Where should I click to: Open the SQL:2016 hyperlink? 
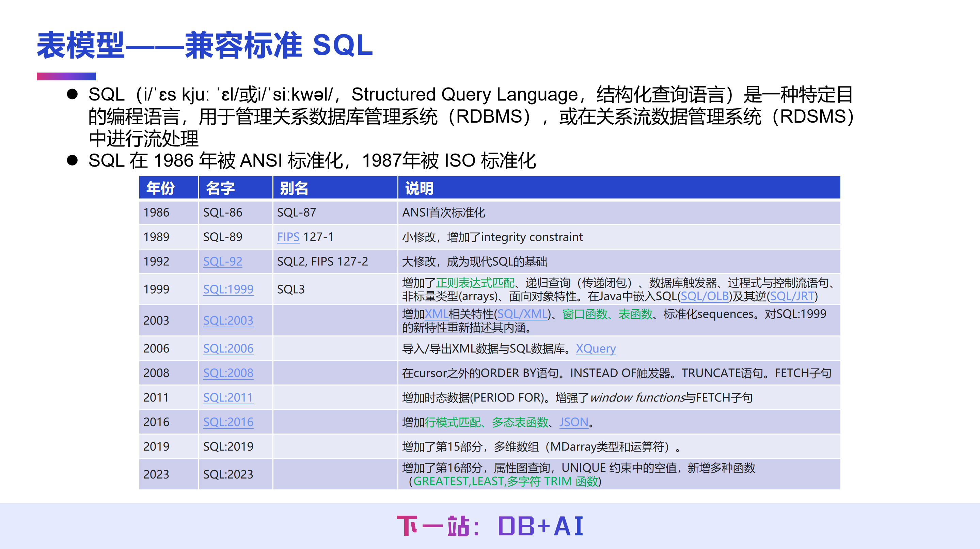228,422
